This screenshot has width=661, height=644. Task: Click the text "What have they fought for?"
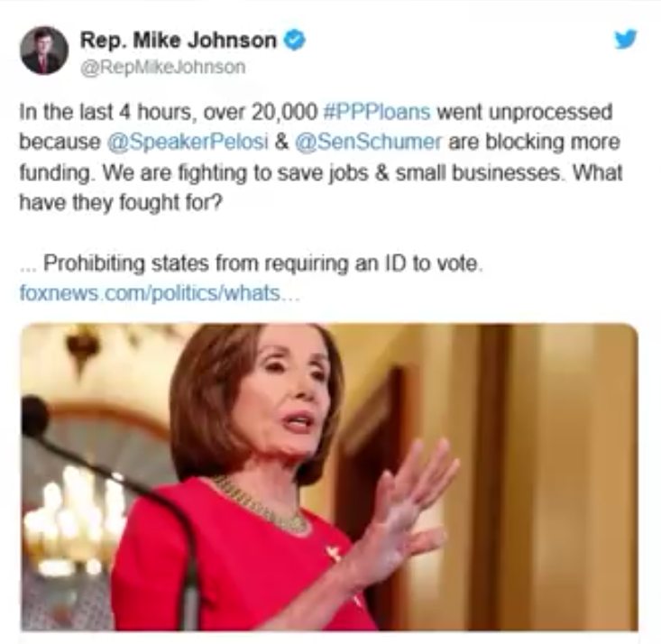(321, 188)
